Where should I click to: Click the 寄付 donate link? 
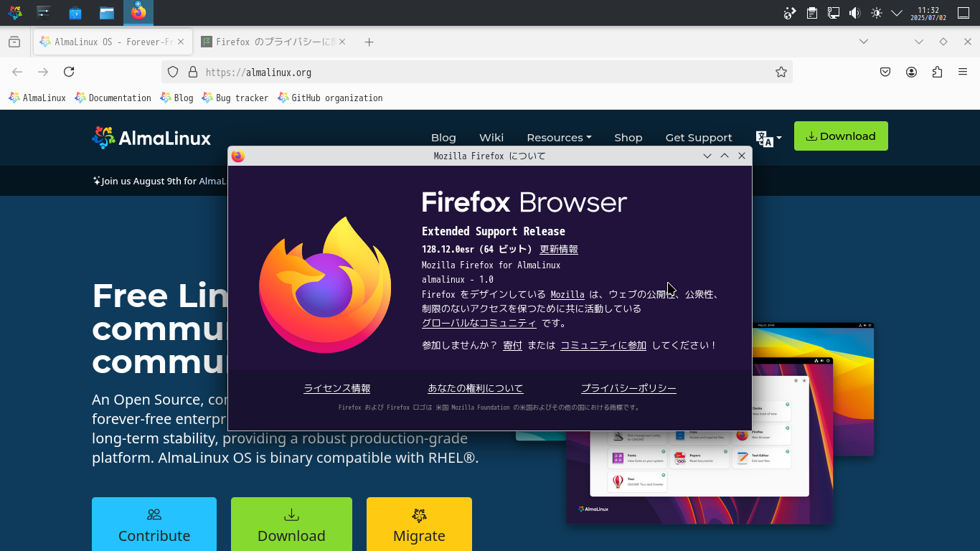[512, 345]
